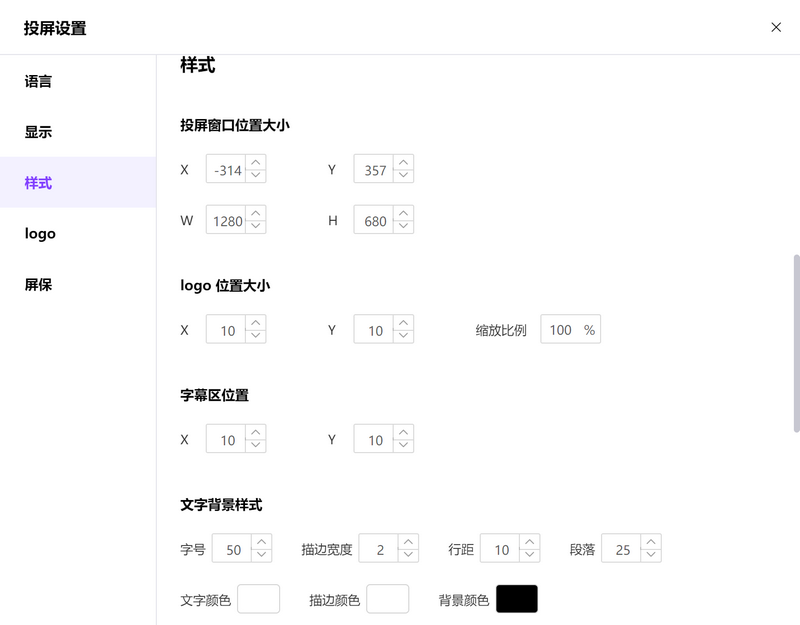Decrease the logo position X value
The image size is (800, 625).
tap(256, 336)
